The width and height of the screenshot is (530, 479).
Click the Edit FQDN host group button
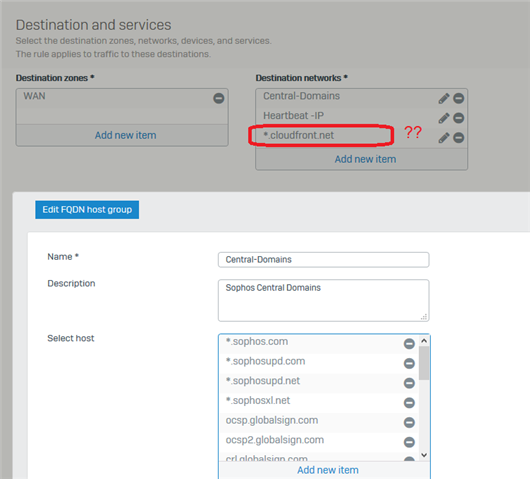coord(87,210)
